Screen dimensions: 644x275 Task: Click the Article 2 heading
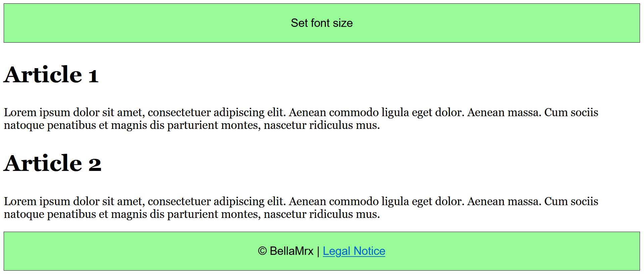pyautogui.click(x=52, y=164)
